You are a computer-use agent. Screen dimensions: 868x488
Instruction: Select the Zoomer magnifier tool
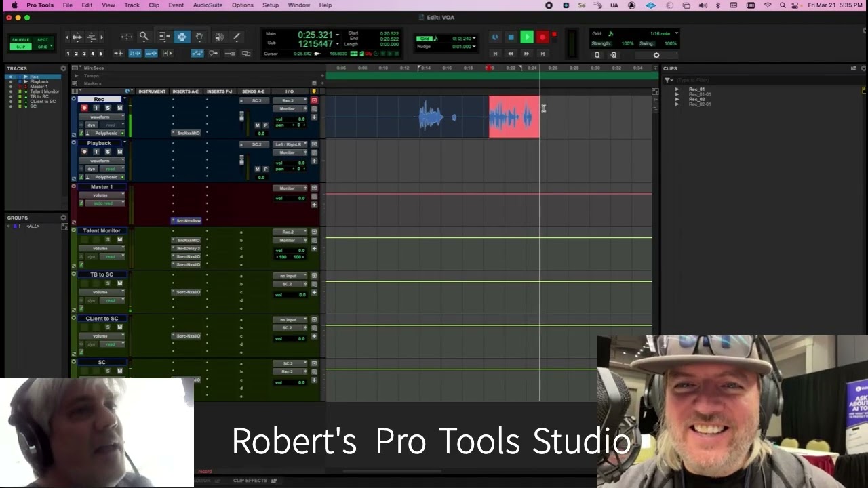[144, 37]
